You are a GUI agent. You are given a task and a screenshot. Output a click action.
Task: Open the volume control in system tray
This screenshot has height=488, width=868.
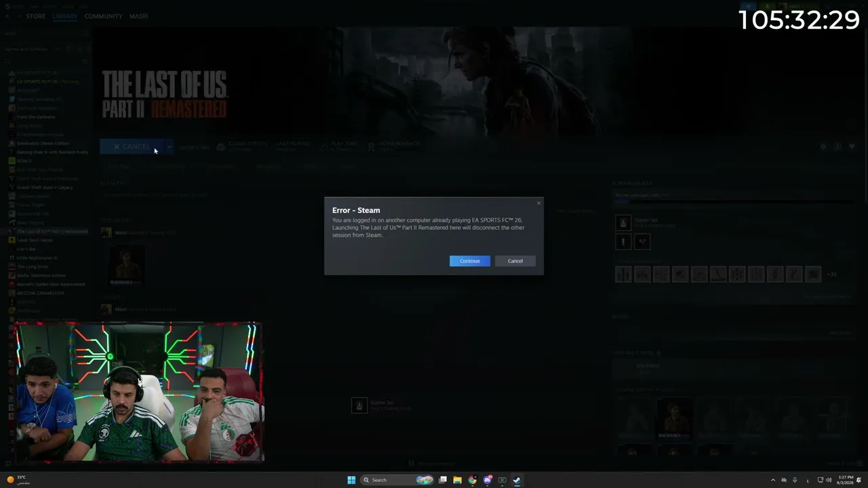coord(829,480)
